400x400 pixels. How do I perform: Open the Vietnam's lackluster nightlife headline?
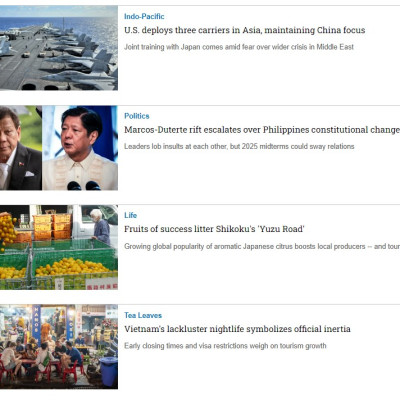(237, 329)
